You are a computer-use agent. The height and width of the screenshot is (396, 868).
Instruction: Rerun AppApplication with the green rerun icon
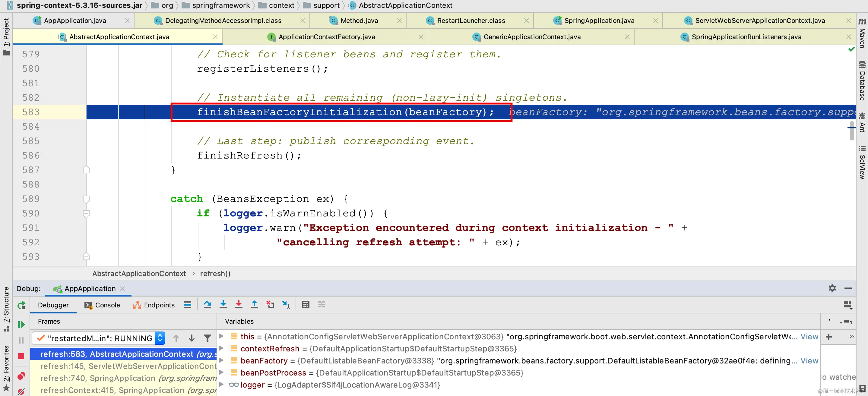[x=21, y=305]
